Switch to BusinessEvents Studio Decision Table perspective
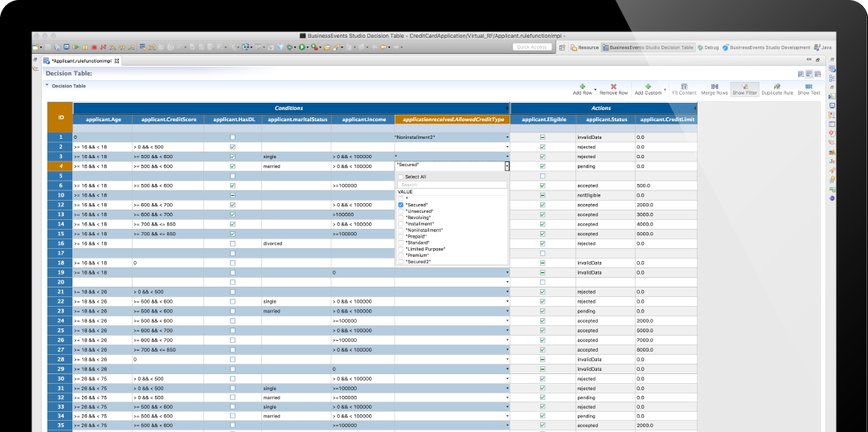Image resolution: width=868 pixels, height=432 pixels. [649, 47]
